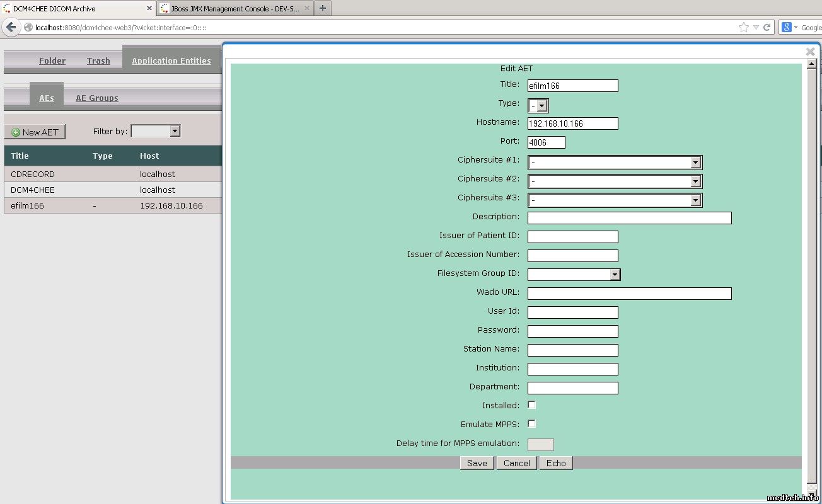822x504 pixels.
Task: Open the Filter by dropdown
Action: click(175, 131)
